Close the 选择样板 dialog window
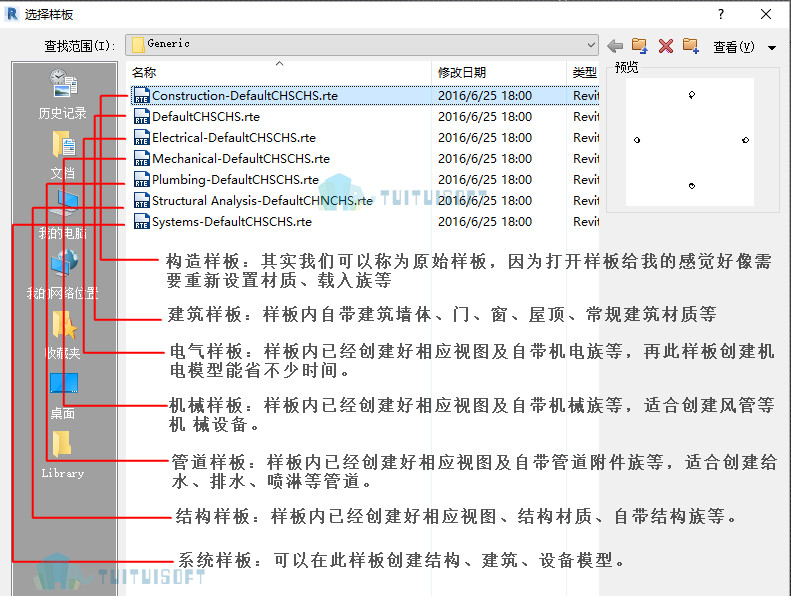 click(x=766, y=14)
